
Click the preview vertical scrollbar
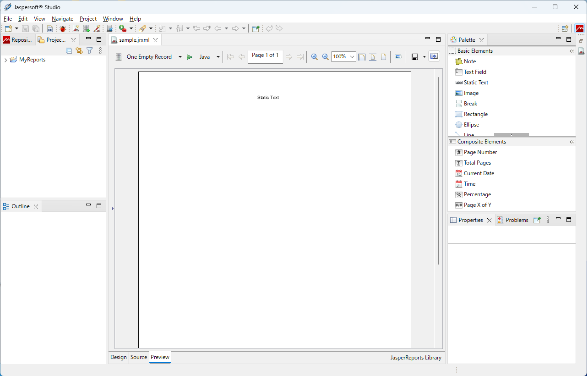(x=438, y=170)
